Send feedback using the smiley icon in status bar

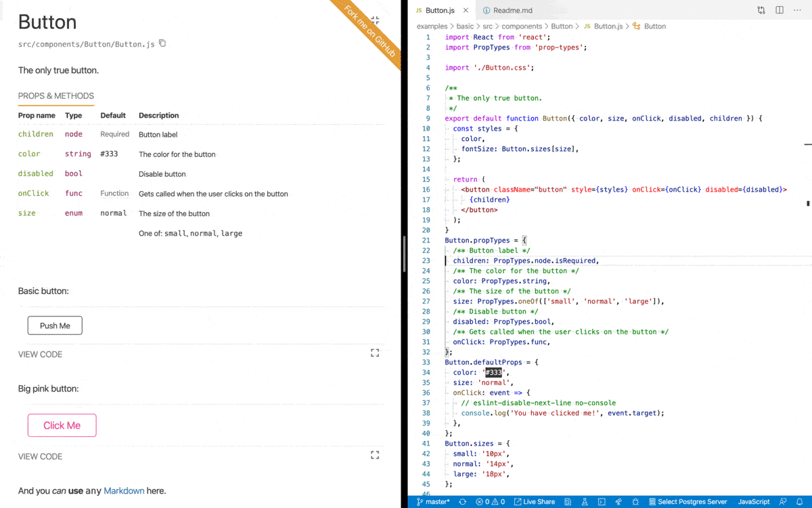784,501
